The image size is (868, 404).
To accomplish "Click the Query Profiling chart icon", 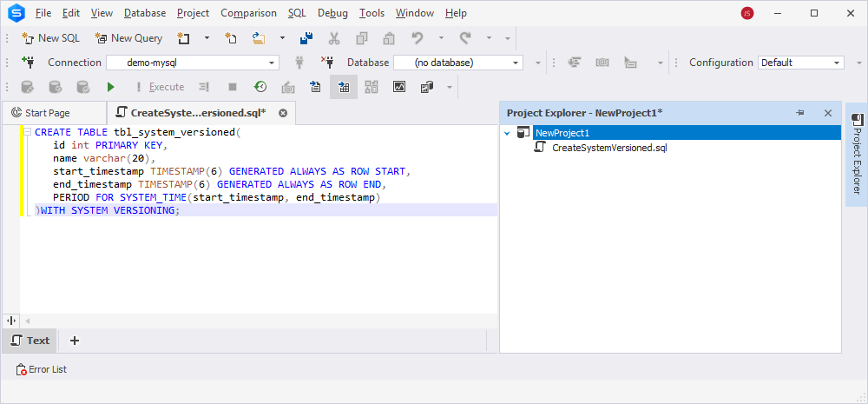I will pyautogui.click(x=399, y=87).
